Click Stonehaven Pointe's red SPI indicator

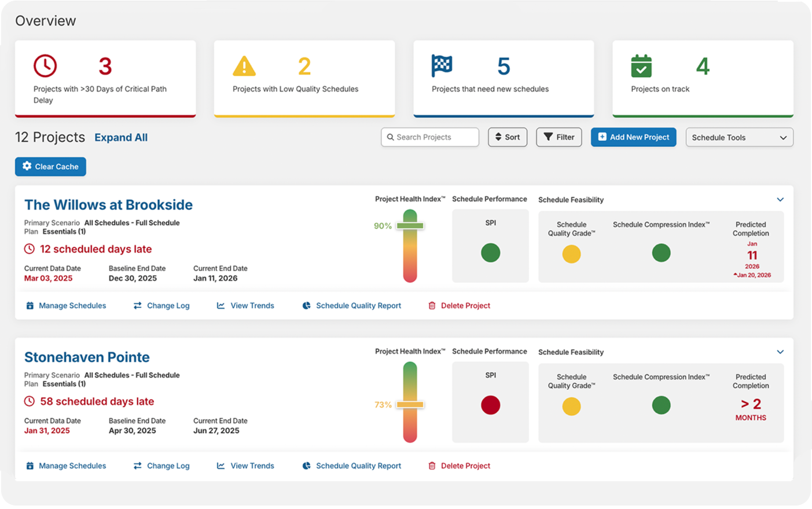coord(490,405)
